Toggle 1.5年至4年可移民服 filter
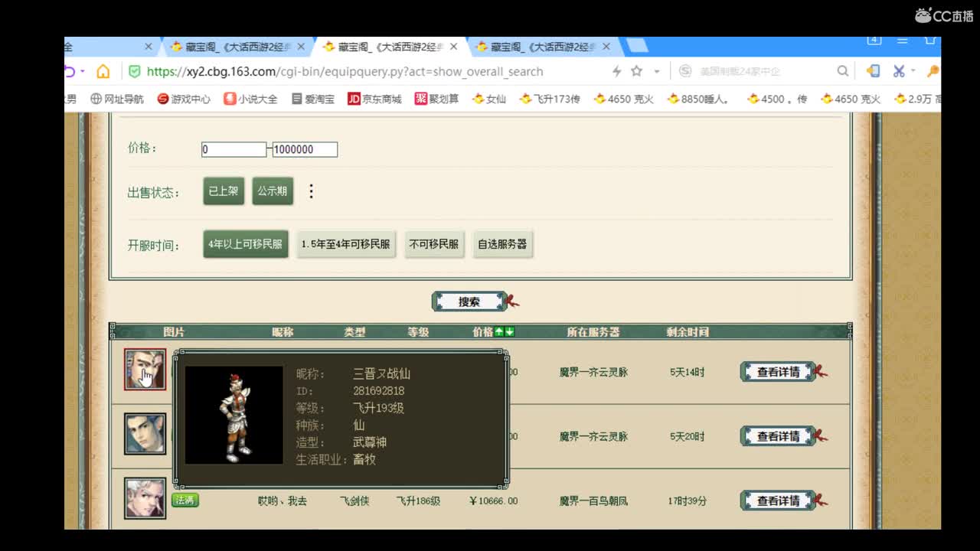The width and height of the screenshot is (980, 551). (x=346, y=244)
